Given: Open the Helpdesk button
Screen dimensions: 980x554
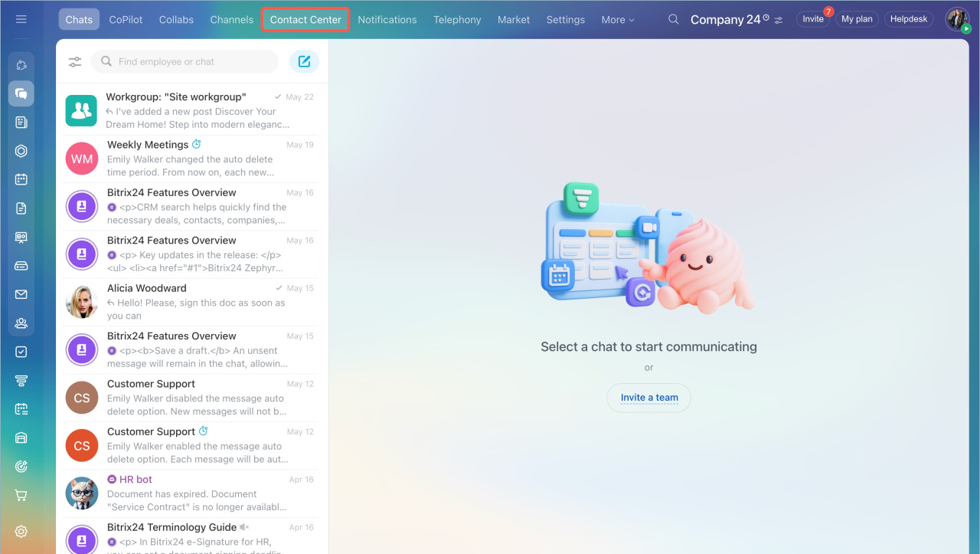Looking at the screenshot, I should click(x=909, y=19).
